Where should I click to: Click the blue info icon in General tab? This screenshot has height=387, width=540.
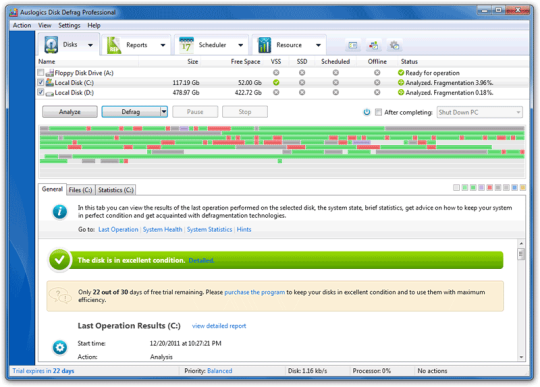pyautogui.click(x=60, y=211)
